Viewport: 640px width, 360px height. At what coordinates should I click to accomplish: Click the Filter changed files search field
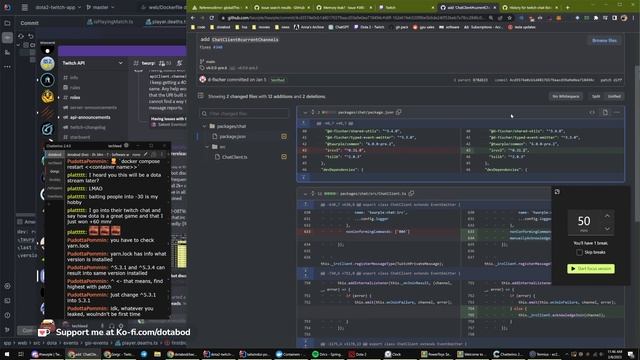pos(244,113)
